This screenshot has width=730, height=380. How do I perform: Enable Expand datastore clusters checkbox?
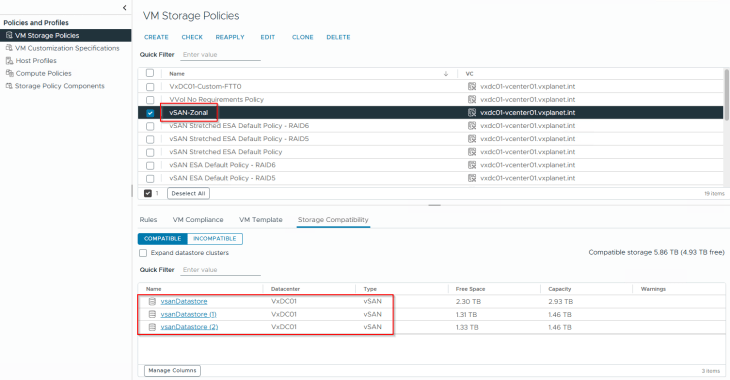coord(143,253)
